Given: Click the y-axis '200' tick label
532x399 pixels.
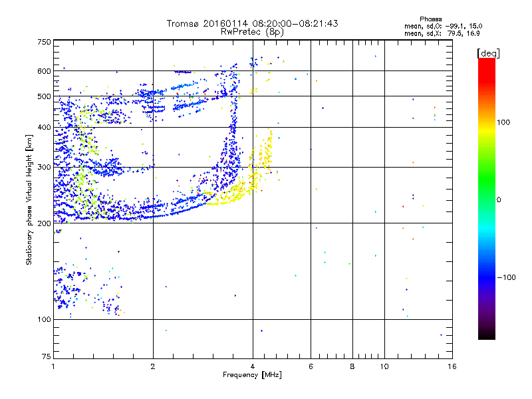Looking at the screenshot, I should 44,223.
